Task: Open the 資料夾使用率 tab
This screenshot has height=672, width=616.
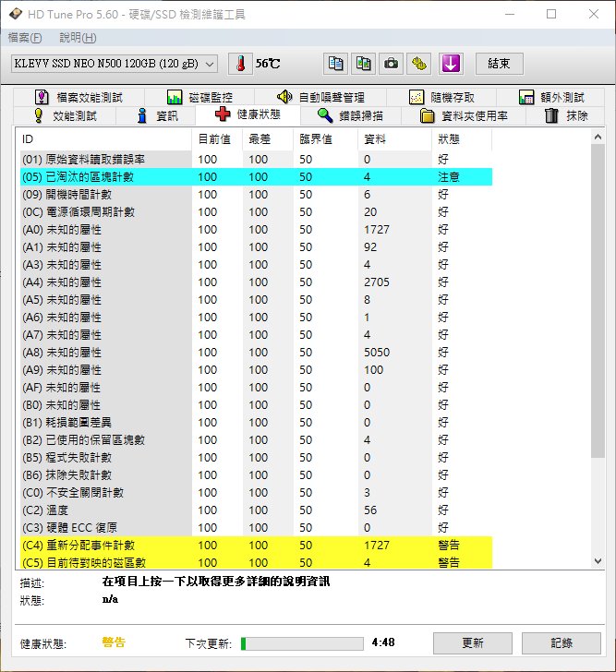Action: coord(464,115)
